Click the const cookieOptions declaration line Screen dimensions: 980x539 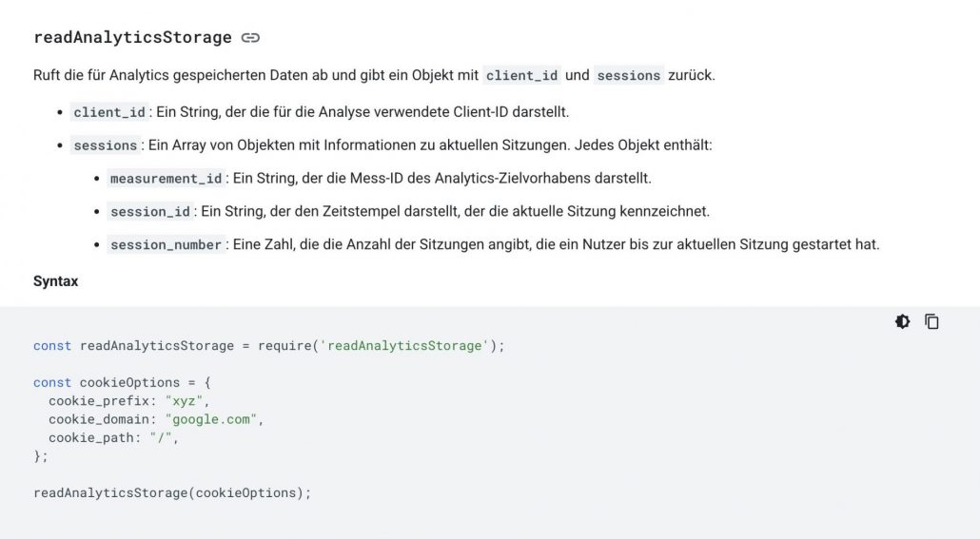click(x=122, y=382)
